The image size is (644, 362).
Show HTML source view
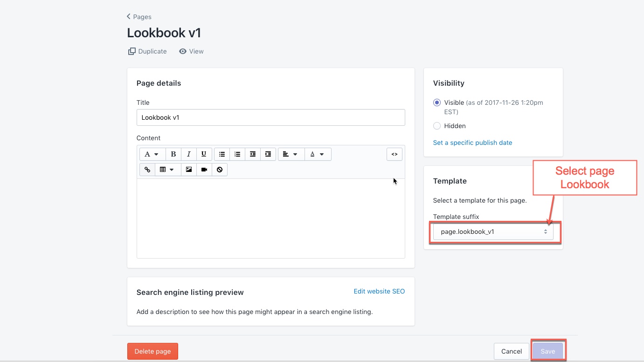click(x=395, y=154)
